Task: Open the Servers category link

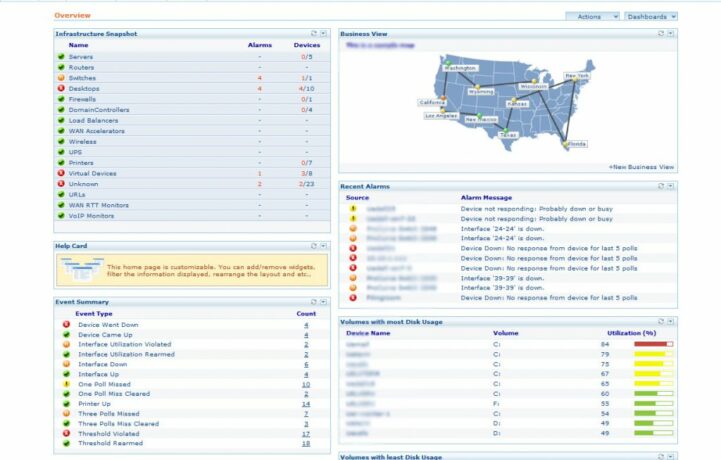Action: point(81,57)
